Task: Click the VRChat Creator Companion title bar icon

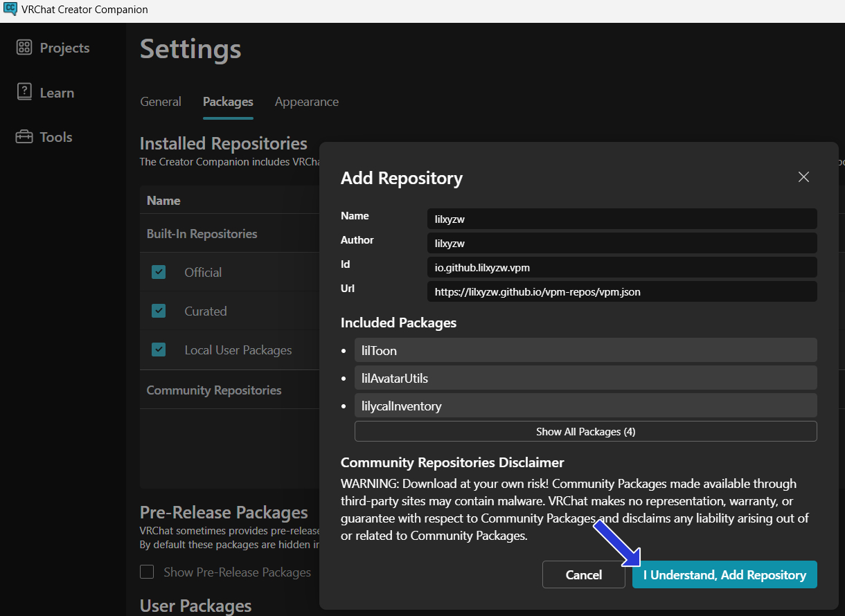Action: (10, 10)
